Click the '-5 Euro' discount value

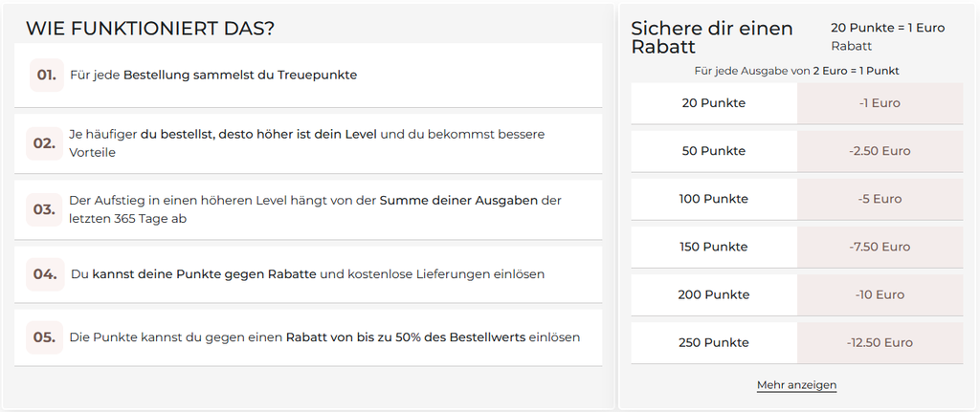pyautogui.click(x=880, y=199)
